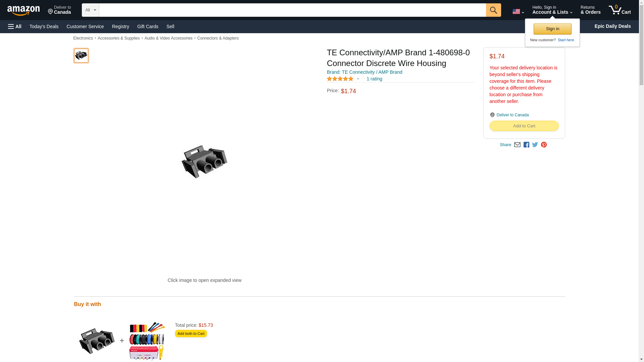Share via email envelope icon
Image resolution: width=644 pixels, height=362 pixels.
pyautogui.click(x=517, y=145)
